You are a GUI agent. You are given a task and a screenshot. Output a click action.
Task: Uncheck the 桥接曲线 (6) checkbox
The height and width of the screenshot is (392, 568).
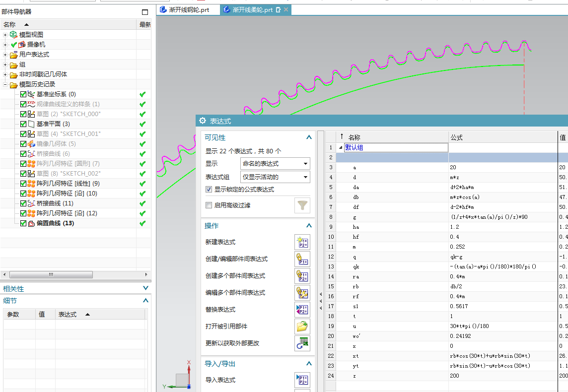click(x=23, y=154)
